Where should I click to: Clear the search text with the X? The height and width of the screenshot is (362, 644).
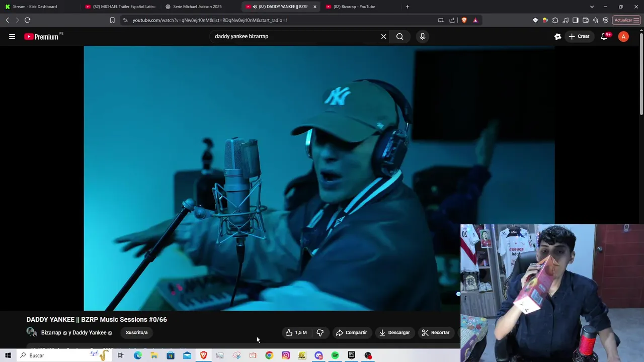pos(383,36)
